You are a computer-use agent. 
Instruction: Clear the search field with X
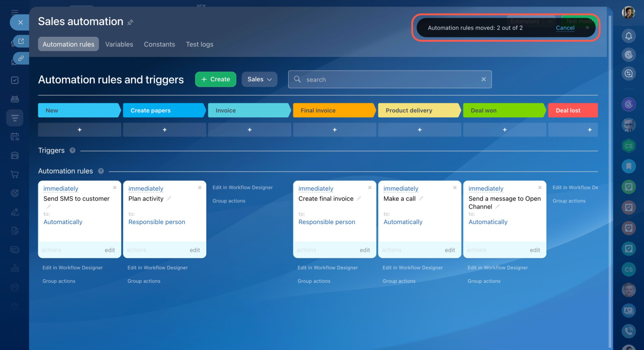click(484, 79)
